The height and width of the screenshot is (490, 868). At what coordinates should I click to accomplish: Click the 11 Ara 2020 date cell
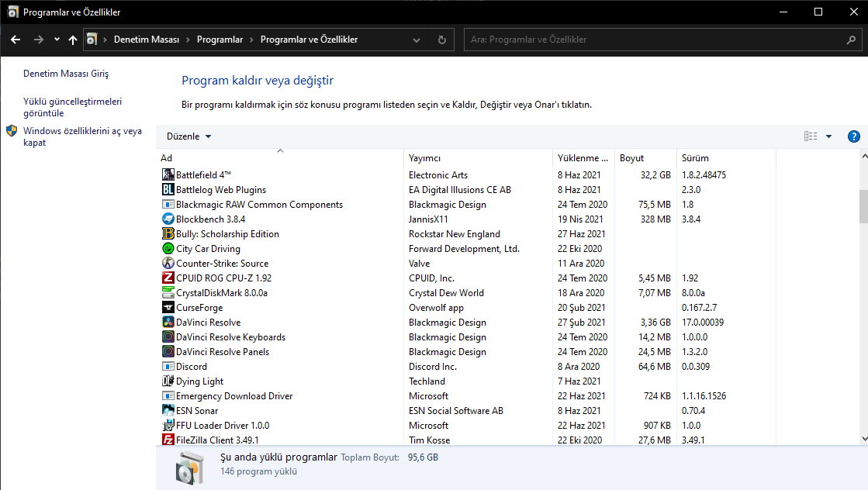[x=581, y=264]
